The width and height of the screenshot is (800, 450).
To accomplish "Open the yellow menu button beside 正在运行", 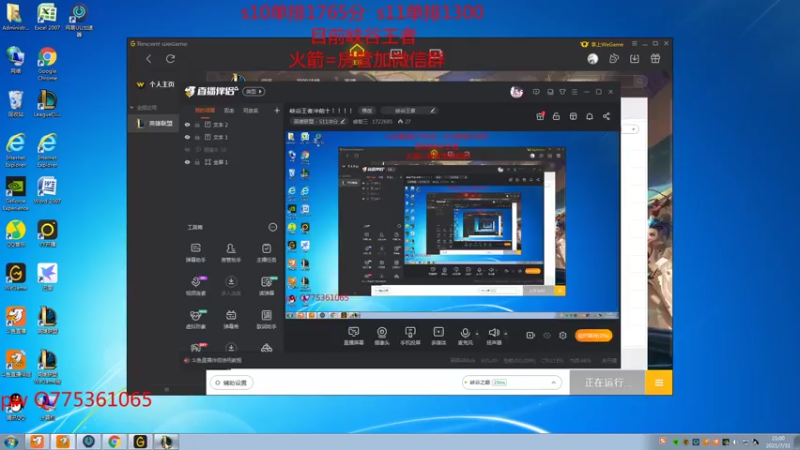I will pyautogui.click(x=659, y=383).
